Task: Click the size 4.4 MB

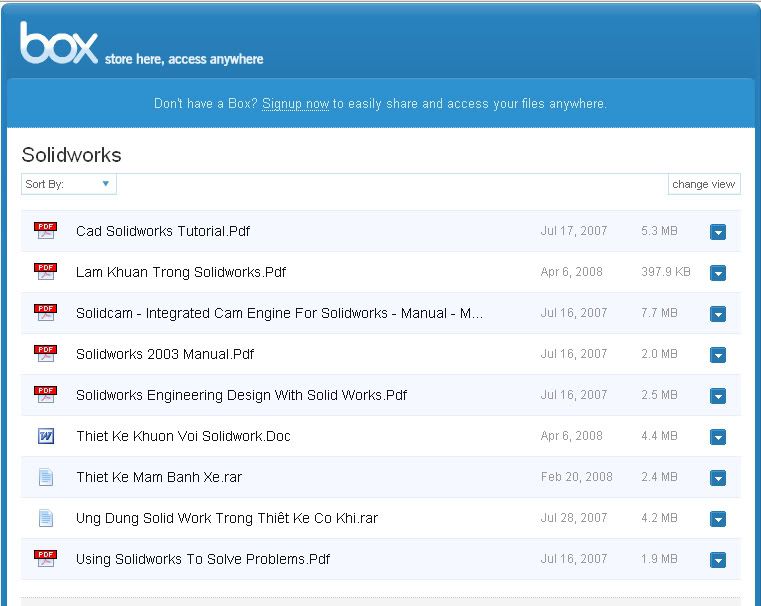Action: (659, 436)
